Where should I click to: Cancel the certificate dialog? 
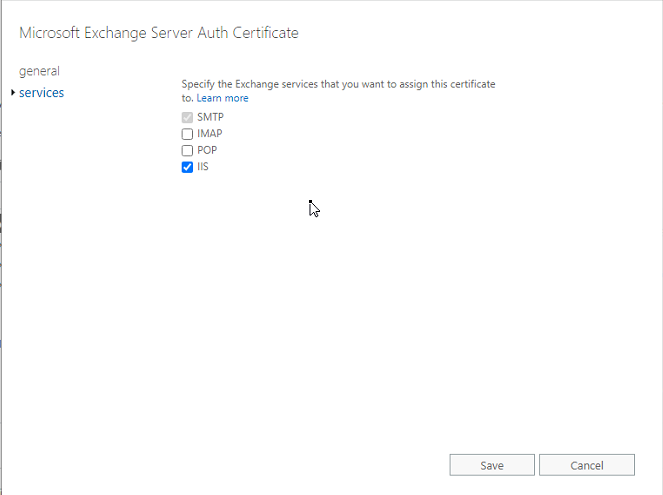tap(586, 465)
